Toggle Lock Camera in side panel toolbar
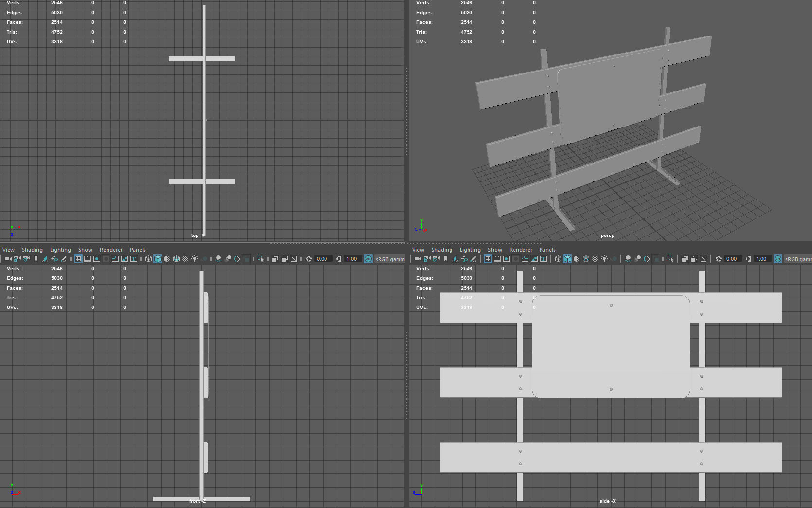 [427, 259]
